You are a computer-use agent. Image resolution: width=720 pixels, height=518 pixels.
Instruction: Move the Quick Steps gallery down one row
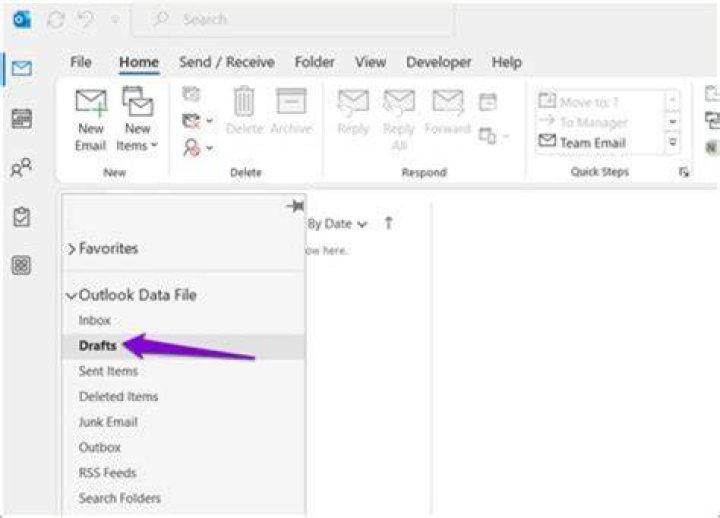click(x=673, y=122)
